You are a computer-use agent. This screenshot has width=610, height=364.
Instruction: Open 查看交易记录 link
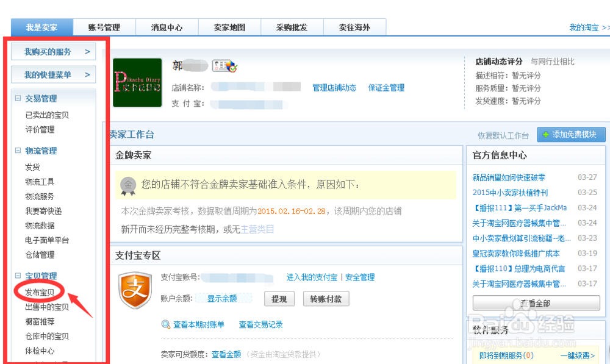tap(260, 324)
